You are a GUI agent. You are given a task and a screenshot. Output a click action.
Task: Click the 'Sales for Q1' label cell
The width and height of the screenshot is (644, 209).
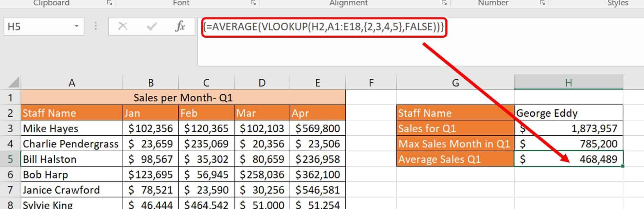pos(455,128)
